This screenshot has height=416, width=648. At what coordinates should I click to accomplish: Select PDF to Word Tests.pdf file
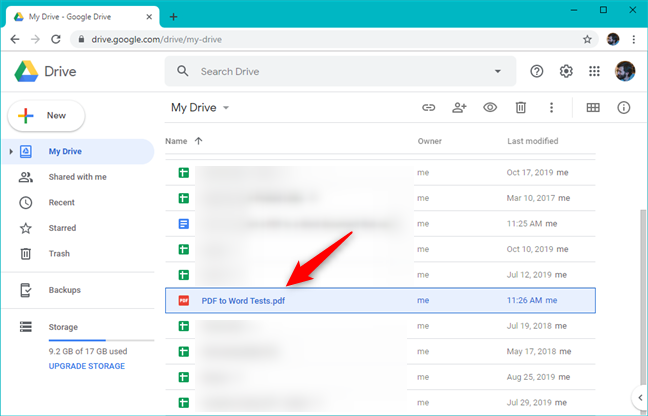(x=380, y=300)
